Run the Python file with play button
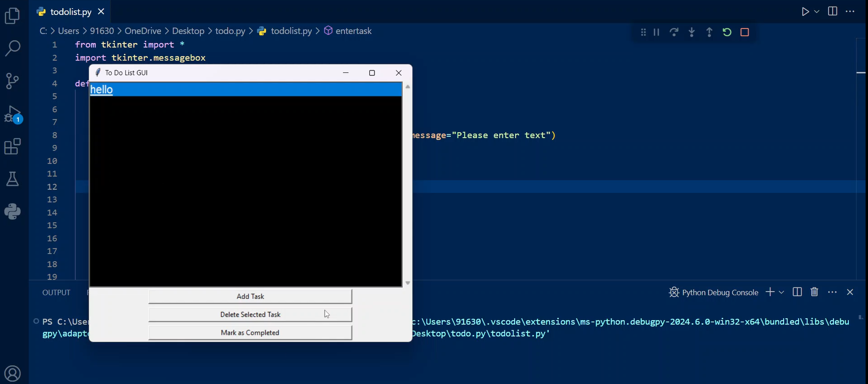The width and height of the screenshot is (868, 384). [805, 12]
